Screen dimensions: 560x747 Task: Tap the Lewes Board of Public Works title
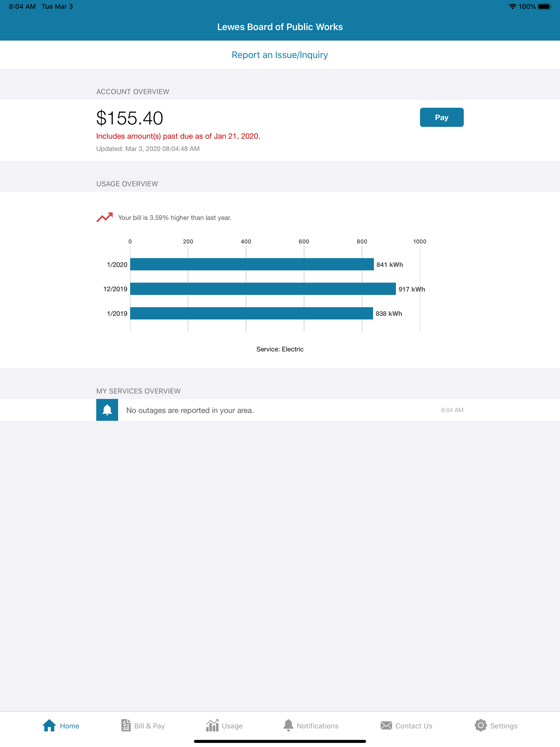pyautogui.click(x=280, y=27)
